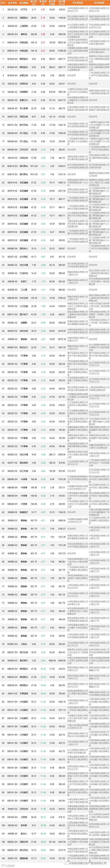Click the 国投电力 name cell

point(24,249)
